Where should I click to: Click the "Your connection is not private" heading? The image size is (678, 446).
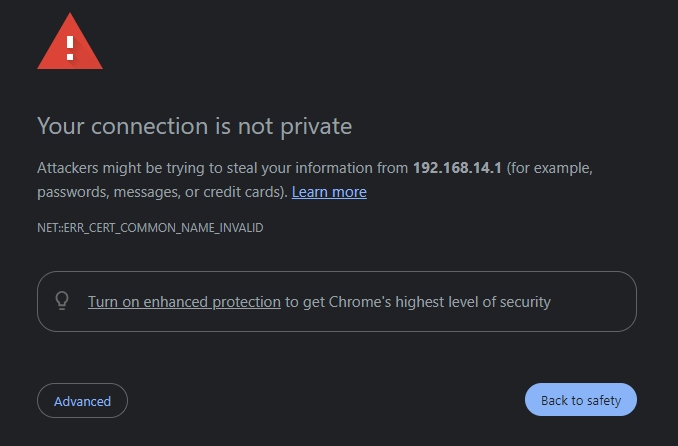194,126
